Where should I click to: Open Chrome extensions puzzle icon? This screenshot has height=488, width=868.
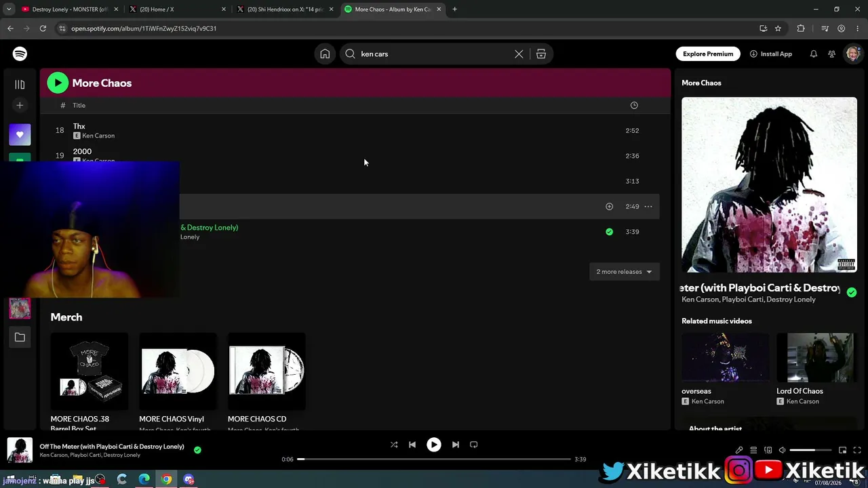coord(801,28)
